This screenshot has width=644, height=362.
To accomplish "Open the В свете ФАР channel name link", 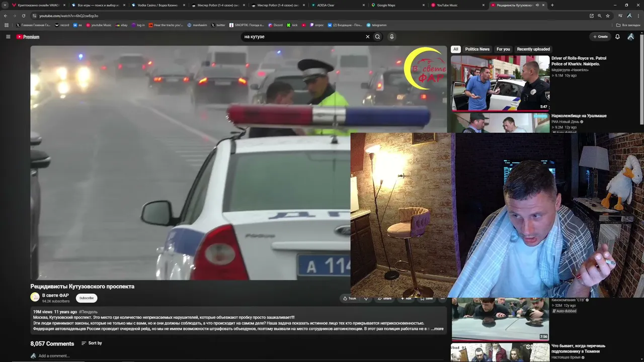I will (x=55, y=295).
